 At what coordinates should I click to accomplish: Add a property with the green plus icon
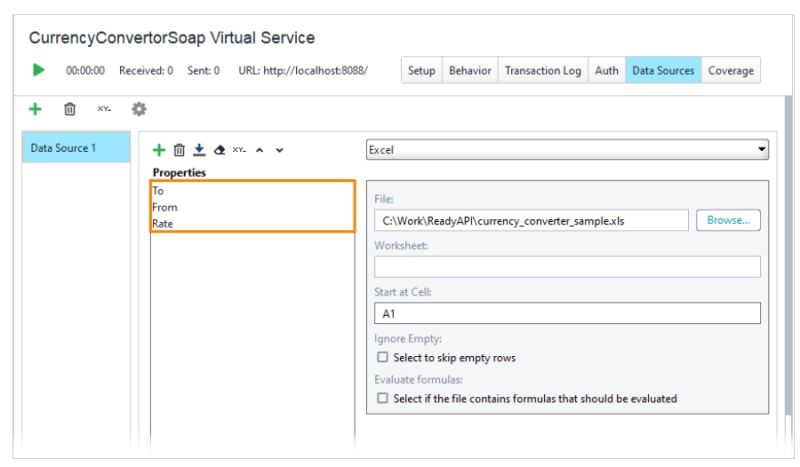[159, 150]
